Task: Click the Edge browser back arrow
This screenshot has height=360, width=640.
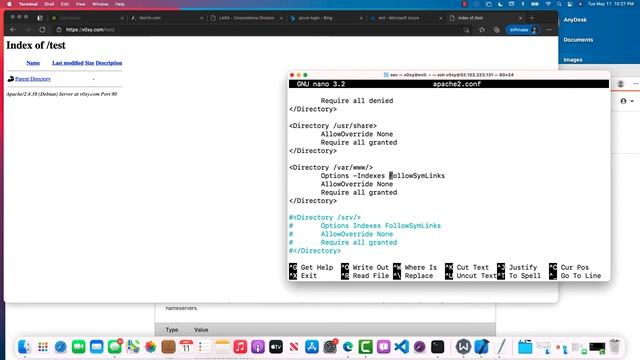Action: coord(13,30)
